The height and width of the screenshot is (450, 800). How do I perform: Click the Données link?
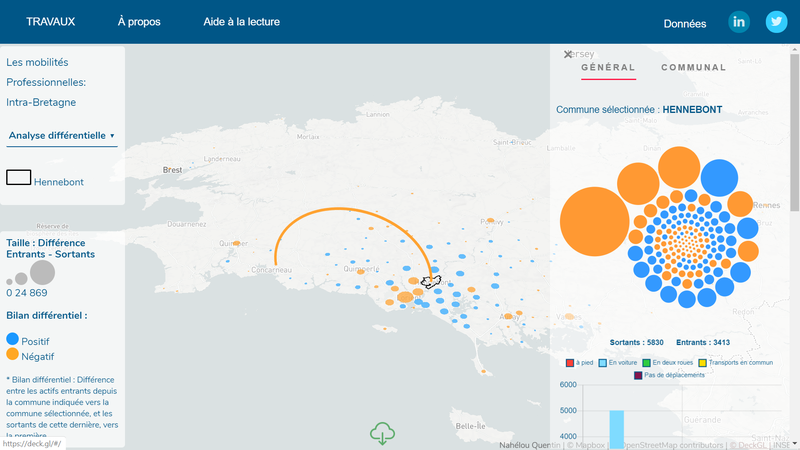click(x=685, y=23)
